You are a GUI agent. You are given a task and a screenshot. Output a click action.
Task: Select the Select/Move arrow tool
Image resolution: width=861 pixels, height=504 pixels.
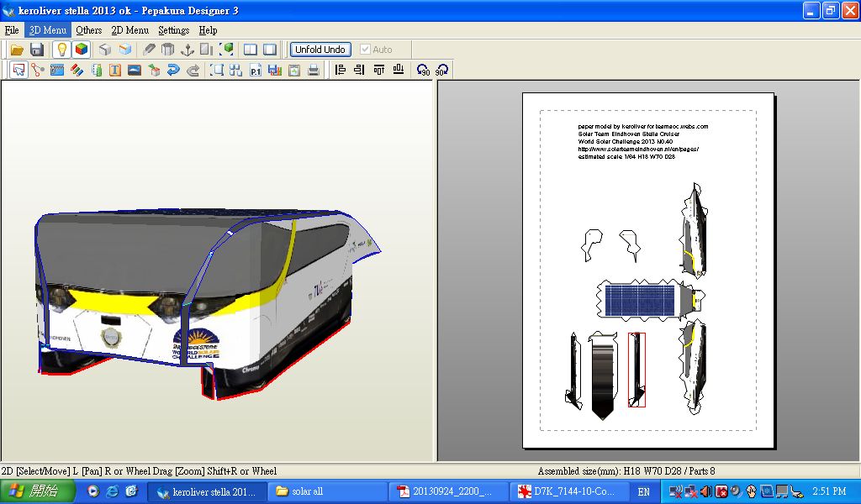(x=18, y=71)
